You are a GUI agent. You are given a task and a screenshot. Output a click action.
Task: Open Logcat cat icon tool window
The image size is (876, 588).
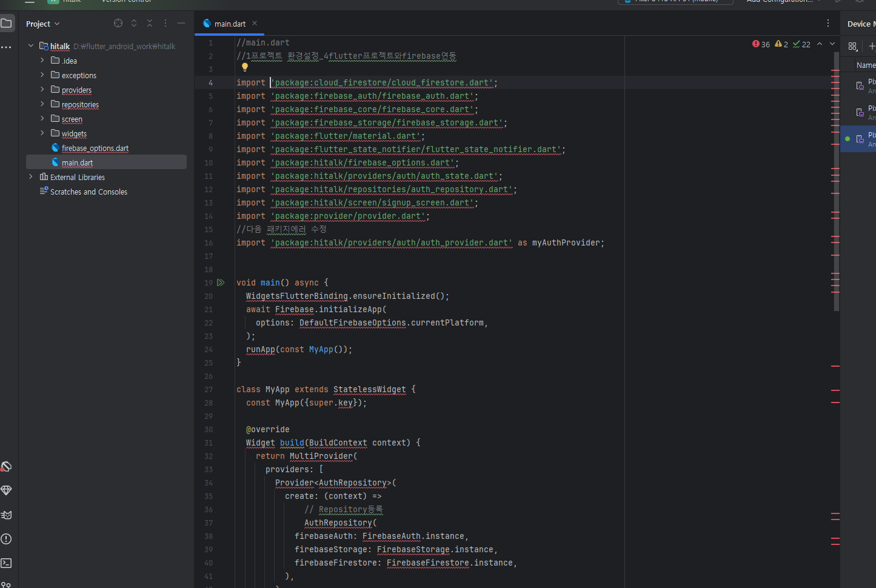[x=6, y=515]
